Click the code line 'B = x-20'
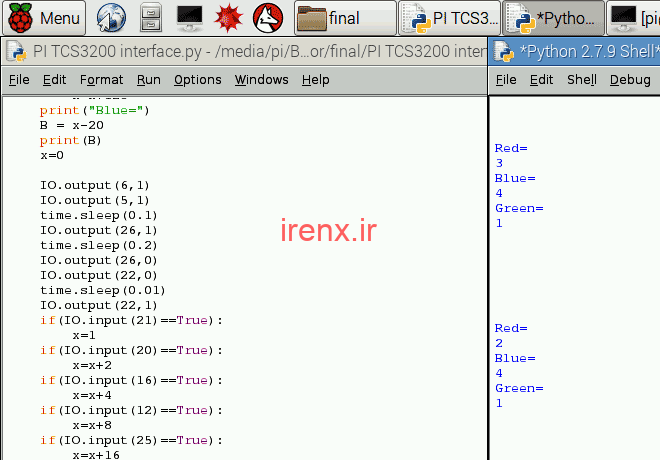 coord(72,125)
